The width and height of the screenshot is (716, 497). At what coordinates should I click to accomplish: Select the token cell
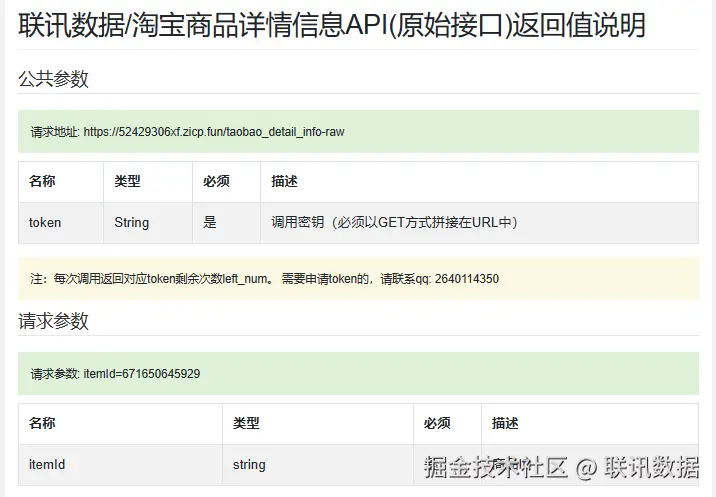tap(61, 223)
